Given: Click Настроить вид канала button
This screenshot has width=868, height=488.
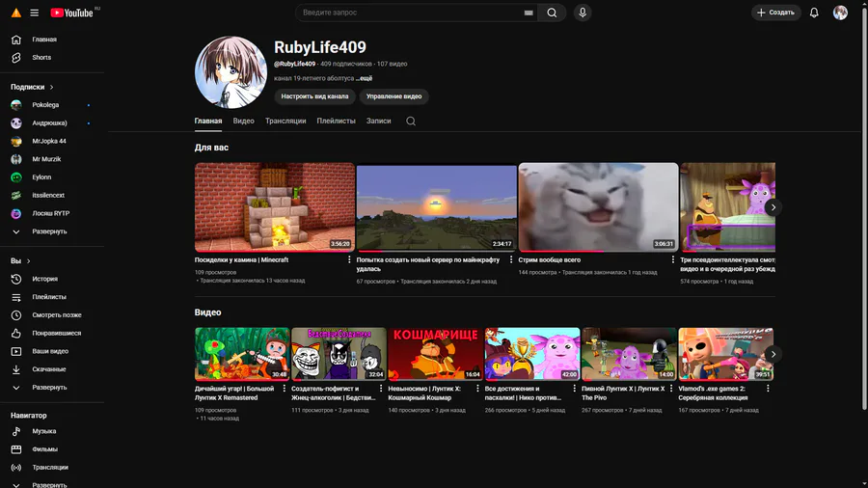Looking at the screenshot, I should click(x=314, y=96).
